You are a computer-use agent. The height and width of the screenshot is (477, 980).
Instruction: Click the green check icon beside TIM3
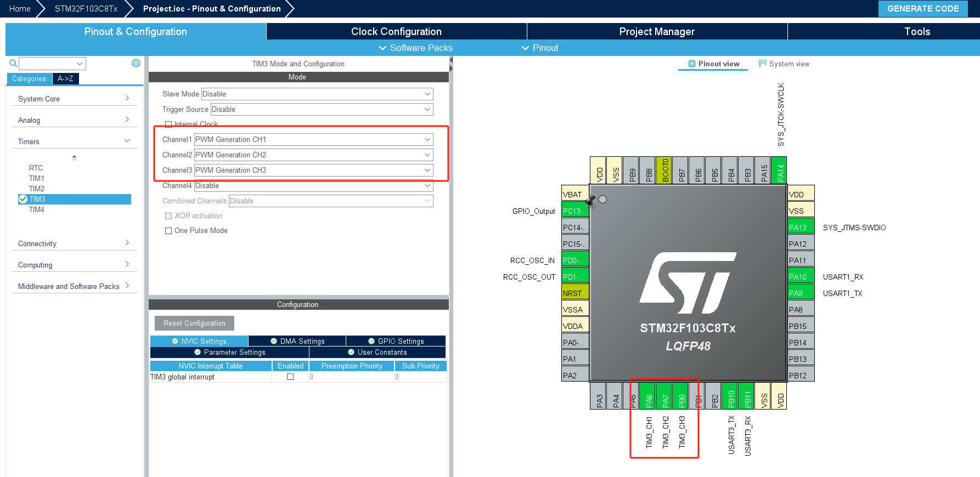tap(23, 199)
